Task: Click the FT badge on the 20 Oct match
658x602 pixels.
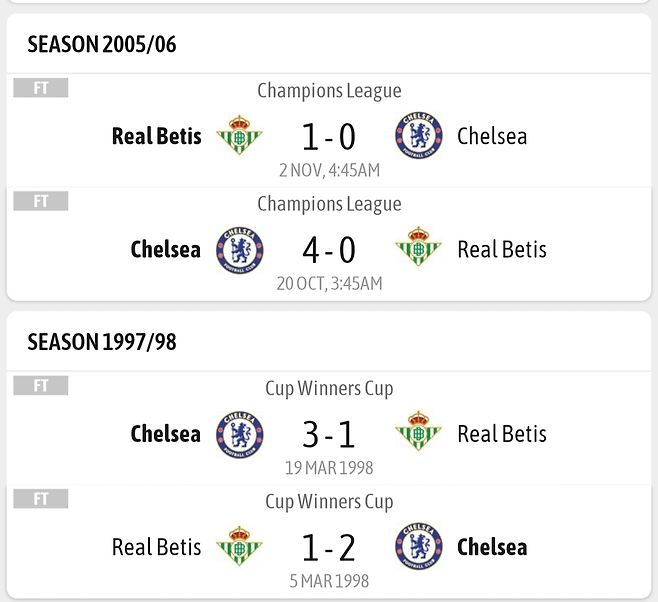Action: 41,201
